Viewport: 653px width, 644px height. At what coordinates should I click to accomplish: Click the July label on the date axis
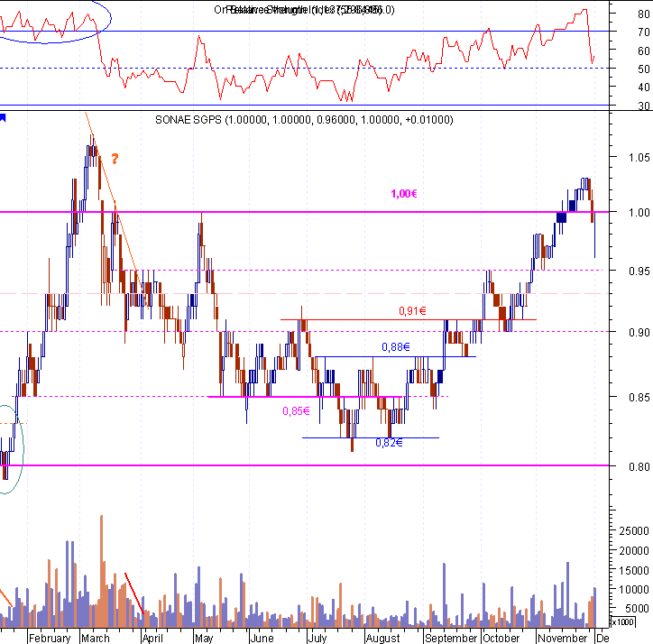coord(317,639)
